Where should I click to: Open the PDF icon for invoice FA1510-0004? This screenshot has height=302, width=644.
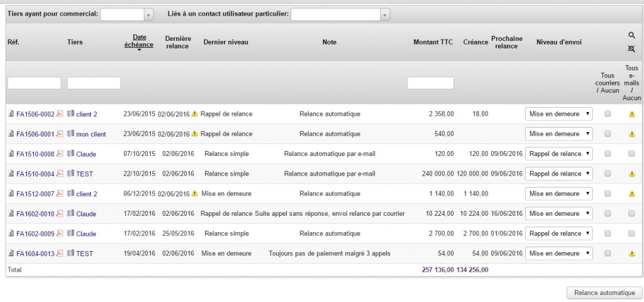pyautogui.click(x=60, y=174)
